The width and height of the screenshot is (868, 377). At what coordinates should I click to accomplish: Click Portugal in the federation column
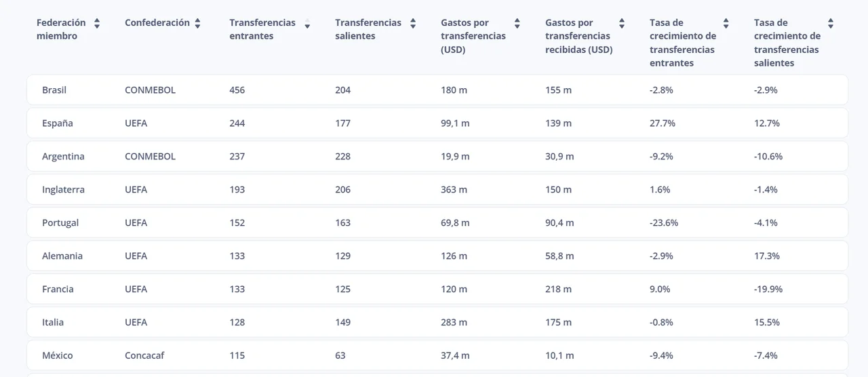pyautogui.click(x=60, y=223)
